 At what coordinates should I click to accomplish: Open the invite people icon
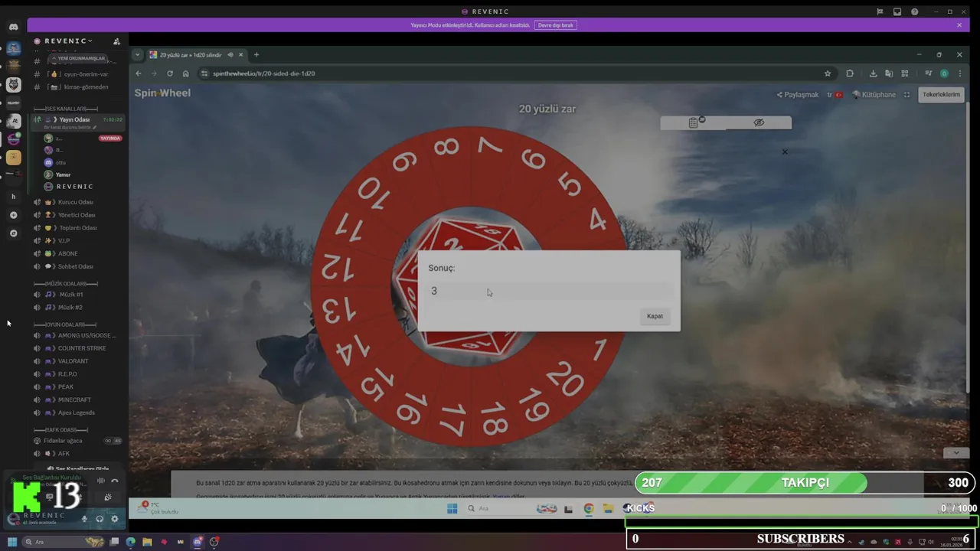pyautogui.click(x=116, y=41)
